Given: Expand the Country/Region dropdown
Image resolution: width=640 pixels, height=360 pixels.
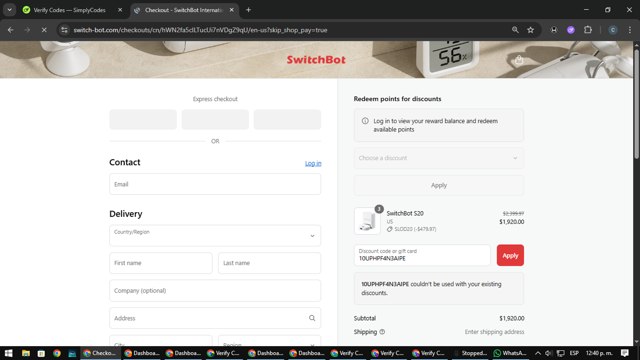Looking at the screenshot, I should (x=215, y=236).
